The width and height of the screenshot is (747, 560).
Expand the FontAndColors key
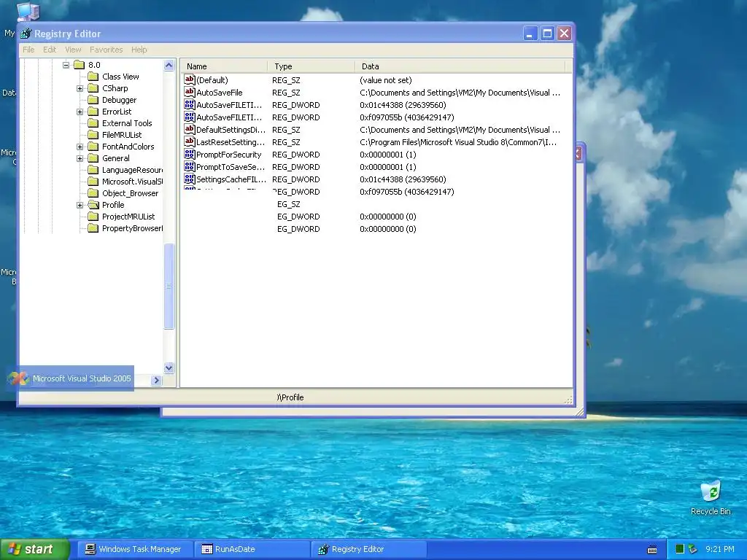pos(80,147)
